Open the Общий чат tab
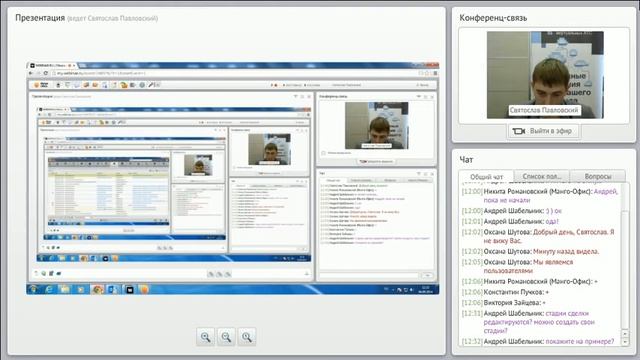 point(486,177)
